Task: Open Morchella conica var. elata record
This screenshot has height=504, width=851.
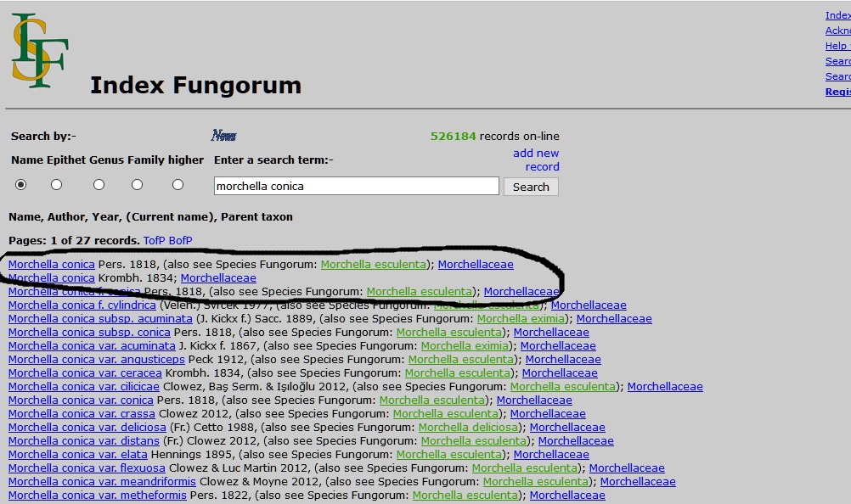Action: point(77,454)
